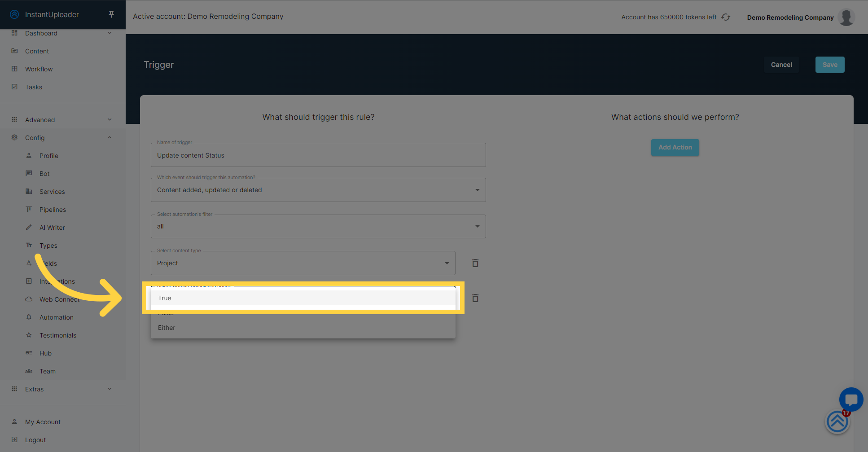Click the Integrations plus-box icon
This screenshot has width=868, height=452.
(x=29, y=281)
